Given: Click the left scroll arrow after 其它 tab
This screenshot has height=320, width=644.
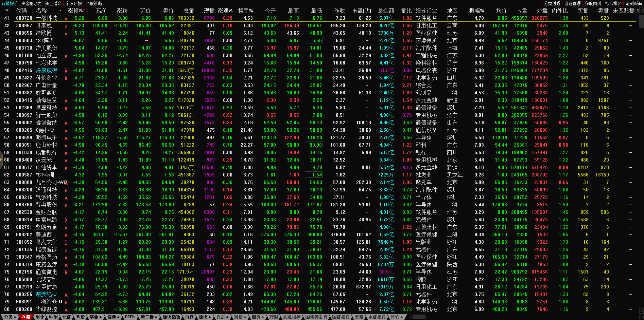Looking at the screenshot, I should coord(410,317).
